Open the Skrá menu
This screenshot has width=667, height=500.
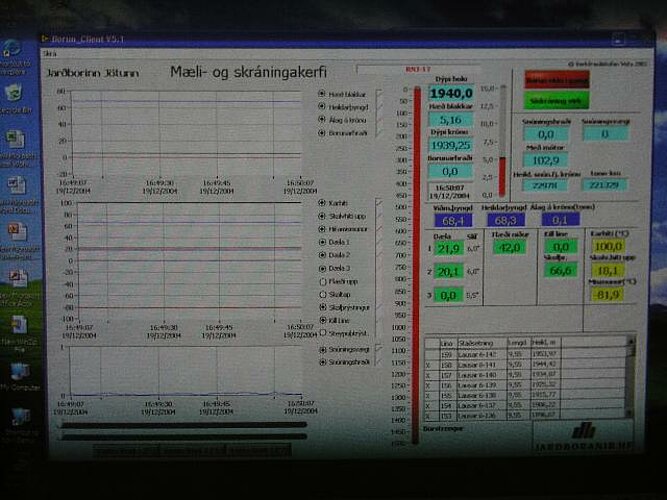tap(50, 51)
